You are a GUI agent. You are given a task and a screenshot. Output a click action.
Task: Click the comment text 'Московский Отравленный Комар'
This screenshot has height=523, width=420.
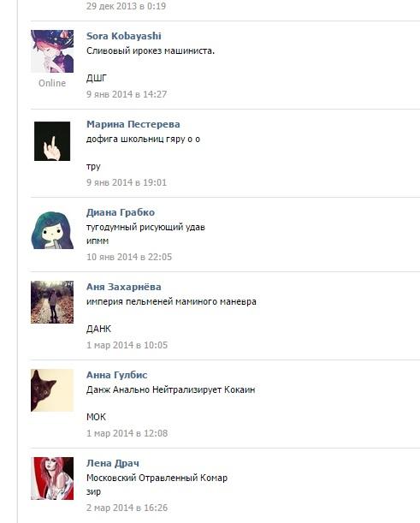(157, 478)
